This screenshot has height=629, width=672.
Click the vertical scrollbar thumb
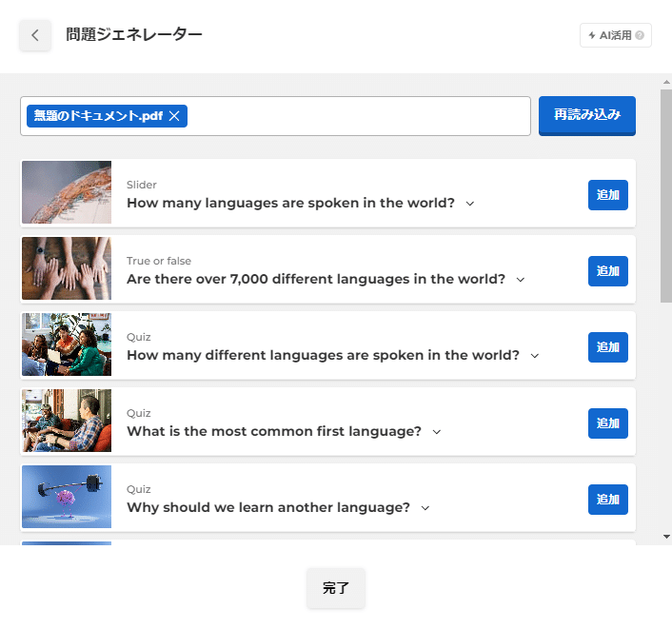tap(666, 196)
